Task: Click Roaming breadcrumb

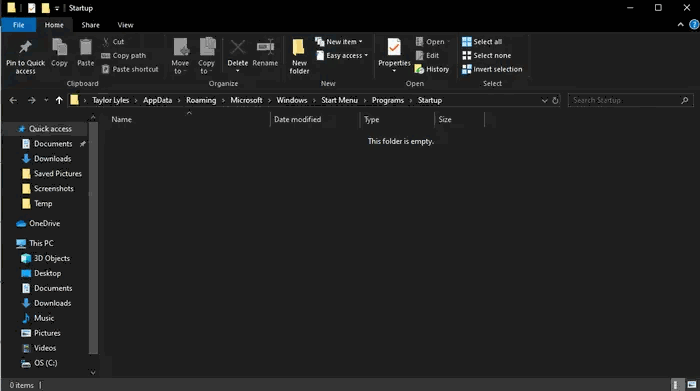Action: 201,100
